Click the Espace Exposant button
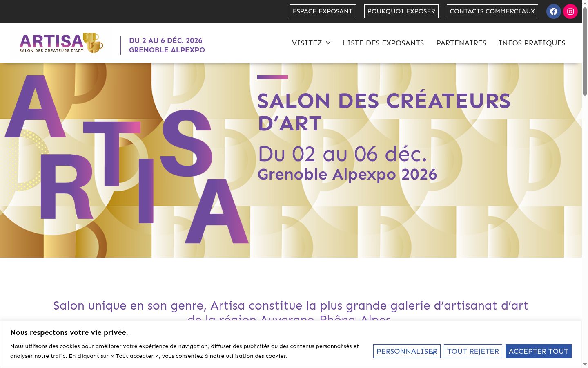588x368 pixels. coord(323,11)
